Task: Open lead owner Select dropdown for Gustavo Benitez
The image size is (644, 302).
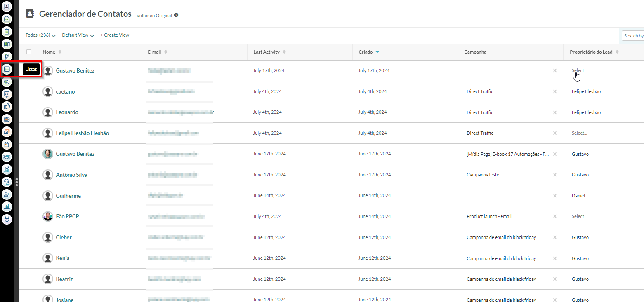Action: [x=579, y=70]
